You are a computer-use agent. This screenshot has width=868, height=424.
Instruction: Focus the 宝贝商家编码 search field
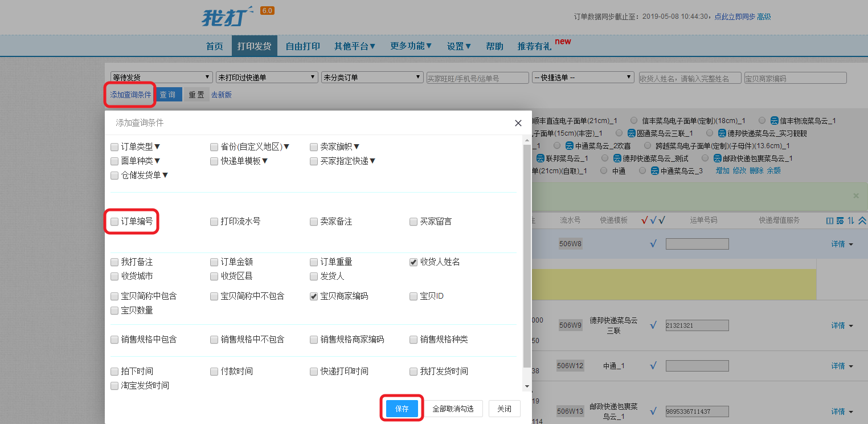pos(796,78)
